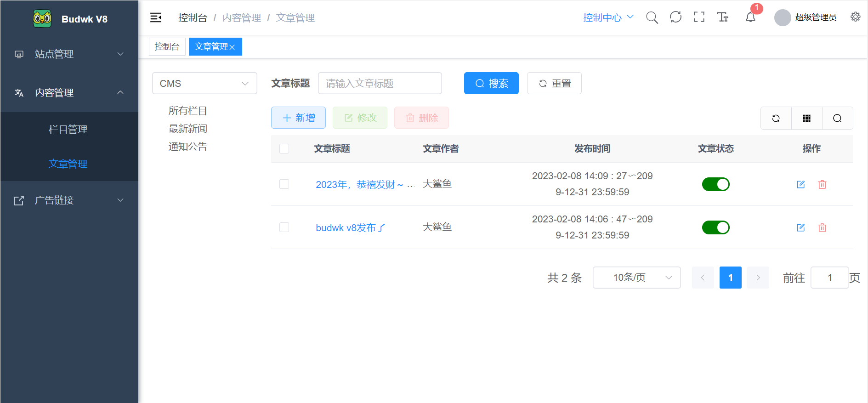
Task: Click the refresh page icon in header
Action: point(675,17)
